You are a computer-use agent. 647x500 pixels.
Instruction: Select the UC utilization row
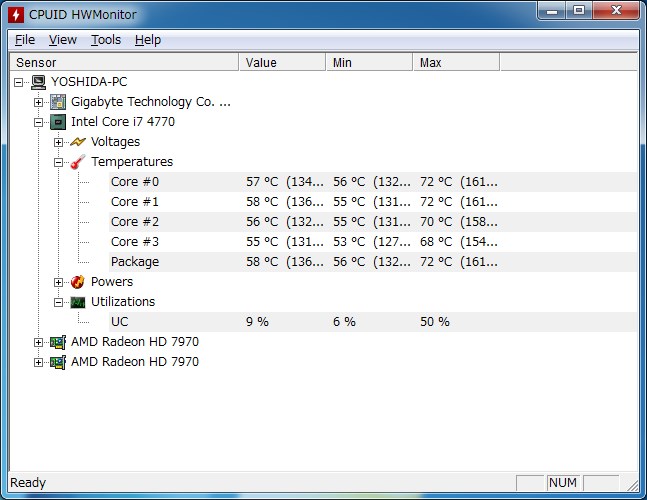[x=372, y=322]
